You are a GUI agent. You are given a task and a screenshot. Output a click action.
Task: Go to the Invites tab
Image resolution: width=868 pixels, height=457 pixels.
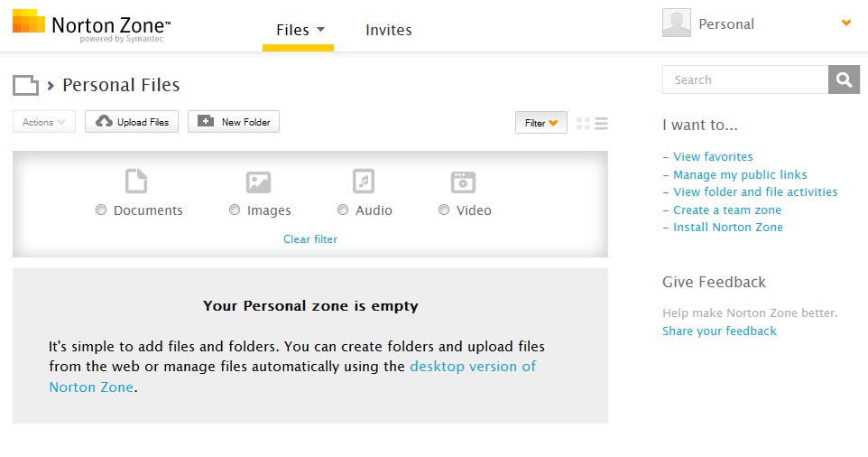point(388,30)
